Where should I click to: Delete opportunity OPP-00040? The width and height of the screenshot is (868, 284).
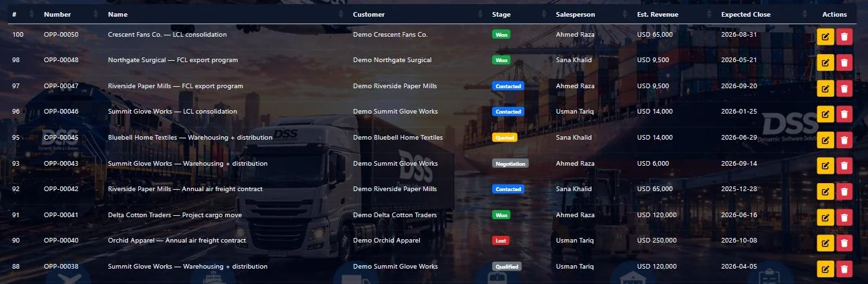(x=844, y=243)
